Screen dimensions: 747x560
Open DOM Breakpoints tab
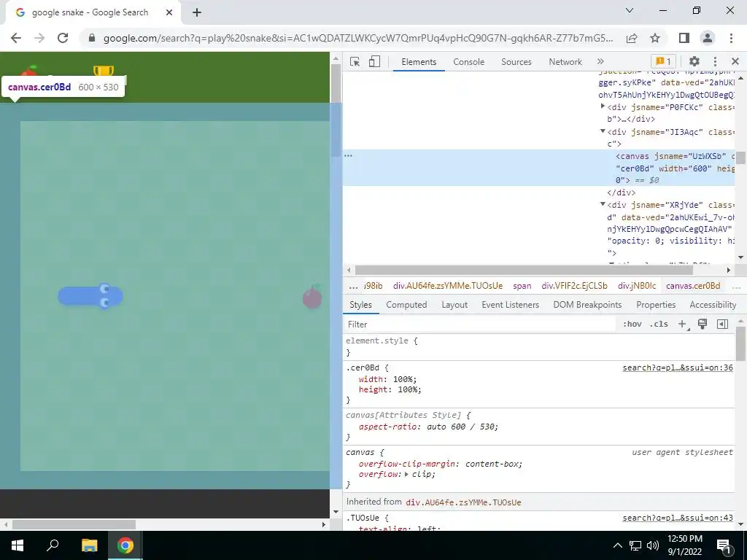pos(587,305)
